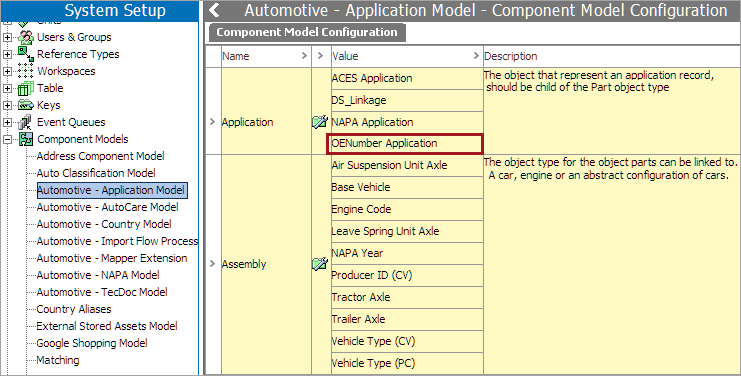The height and width of the screenshot is (376, 741).
Task: Select Automotive - TecDoc Model
Action: 102,292
